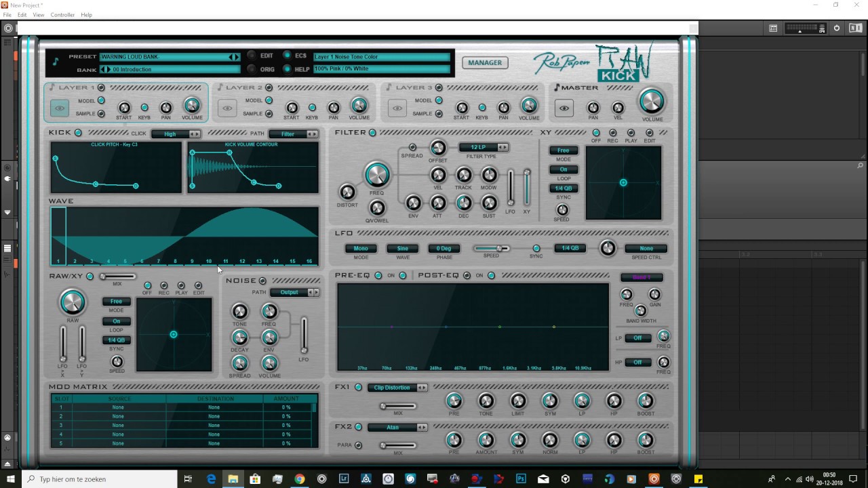Screen dimensions: 868x488
Task: Toggle the HELP indicator button
Action: click(287, 68)
